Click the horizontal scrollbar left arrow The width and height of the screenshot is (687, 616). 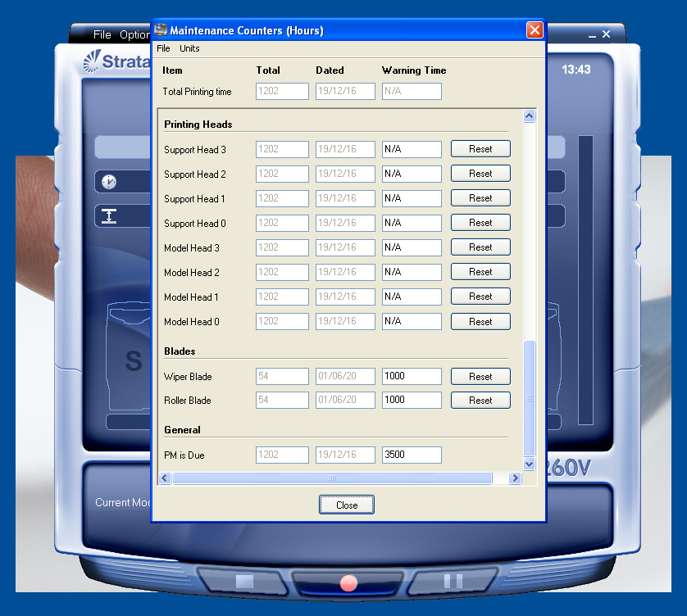click(x=165, y=478)
